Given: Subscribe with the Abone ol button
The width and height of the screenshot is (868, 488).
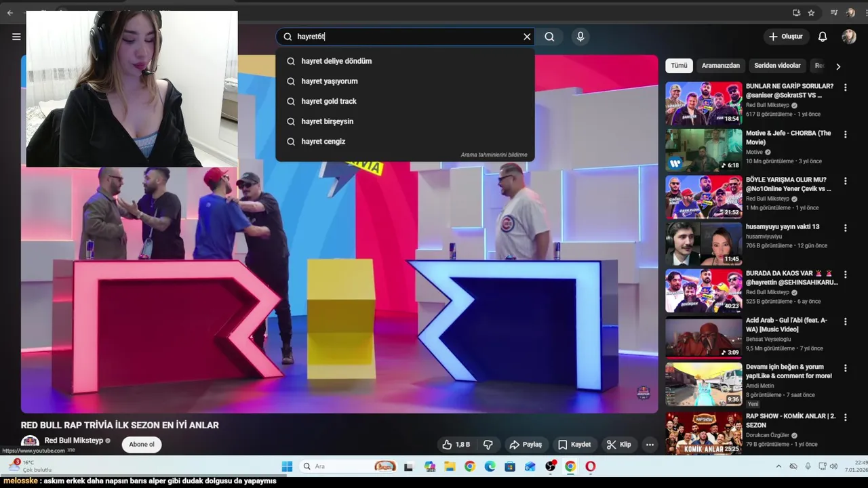Looking at the screenshot, I should point(142,445).
